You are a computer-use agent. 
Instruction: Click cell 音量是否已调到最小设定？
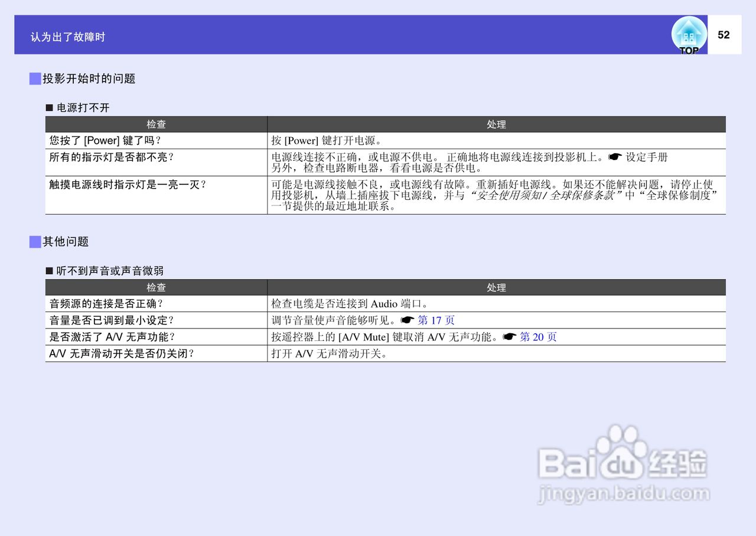157,320
